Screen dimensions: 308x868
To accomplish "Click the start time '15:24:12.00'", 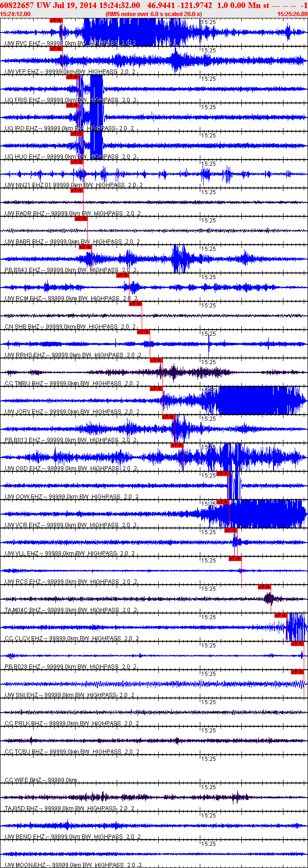I will click(x=16, y=14).
